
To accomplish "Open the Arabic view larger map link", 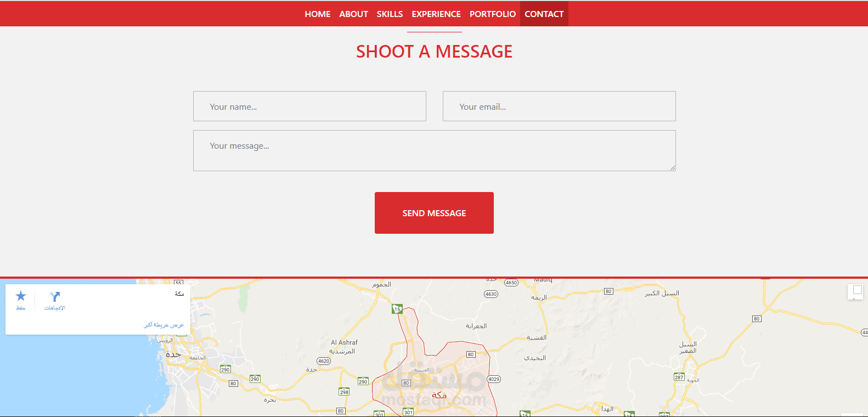I will point(164,325).
